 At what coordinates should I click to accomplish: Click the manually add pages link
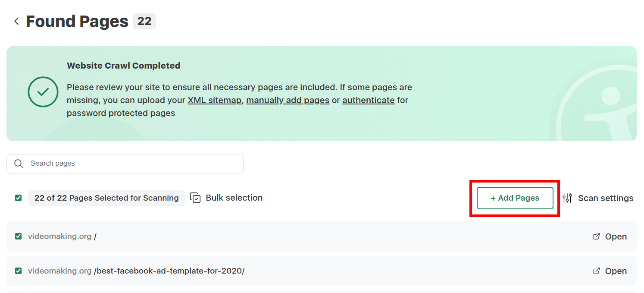pos(288,100)
